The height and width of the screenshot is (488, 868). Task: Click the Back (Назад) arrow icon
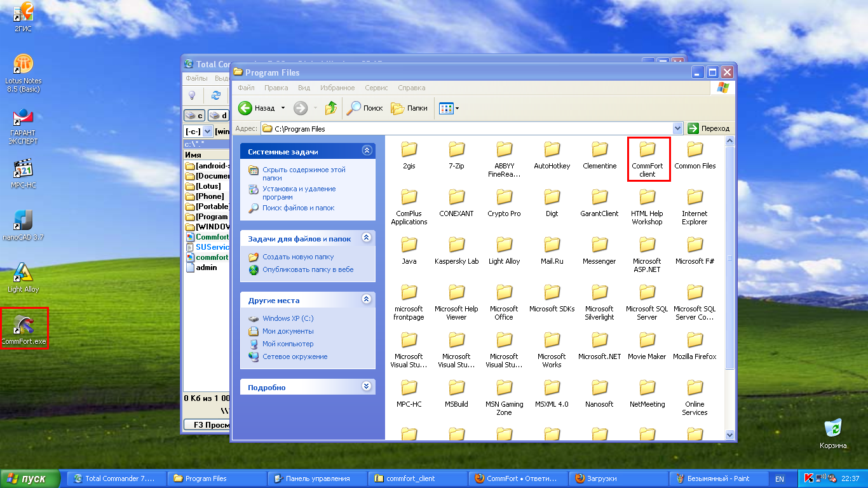tap(246, 108)
